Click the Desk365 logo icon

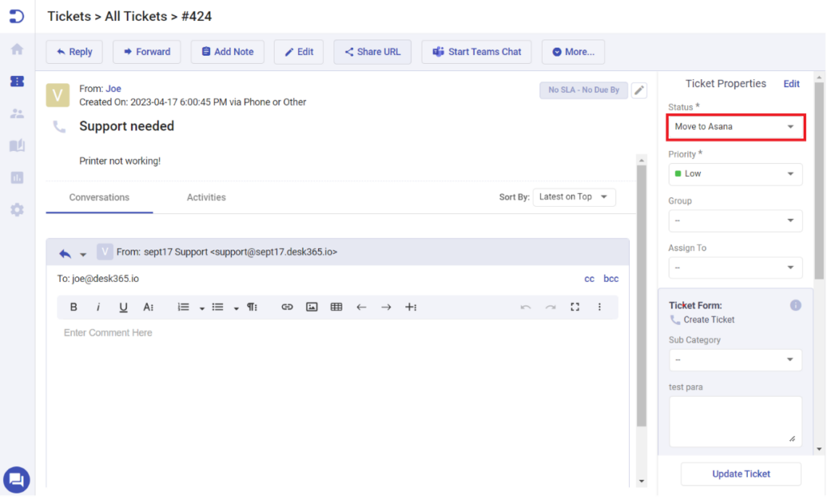(x=17, y=16)
